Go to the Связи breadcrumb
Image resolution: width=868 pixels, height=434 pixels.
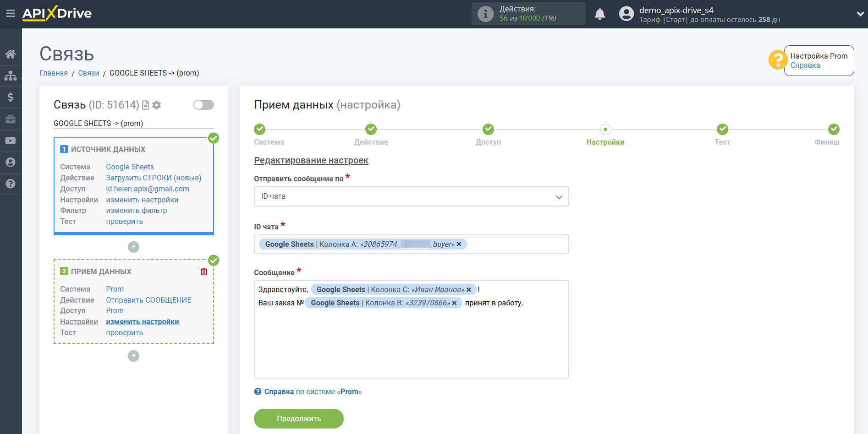[x=88, y=73]
